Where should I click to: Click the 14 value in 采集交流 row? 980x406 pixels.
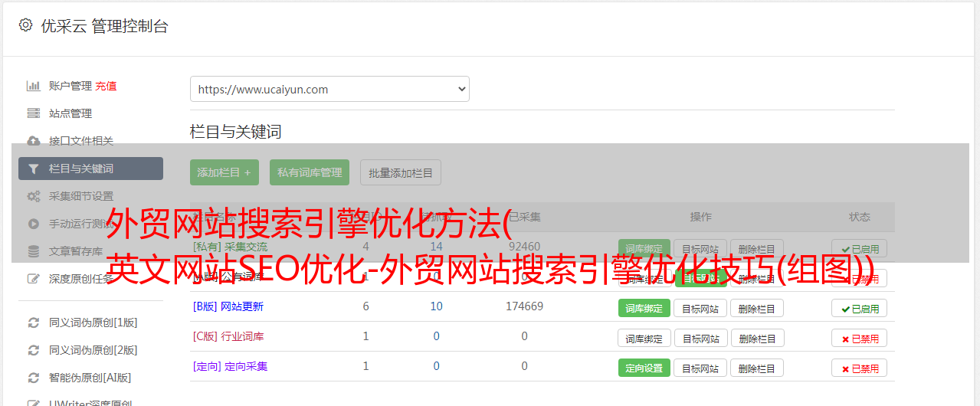coord(437,247)
